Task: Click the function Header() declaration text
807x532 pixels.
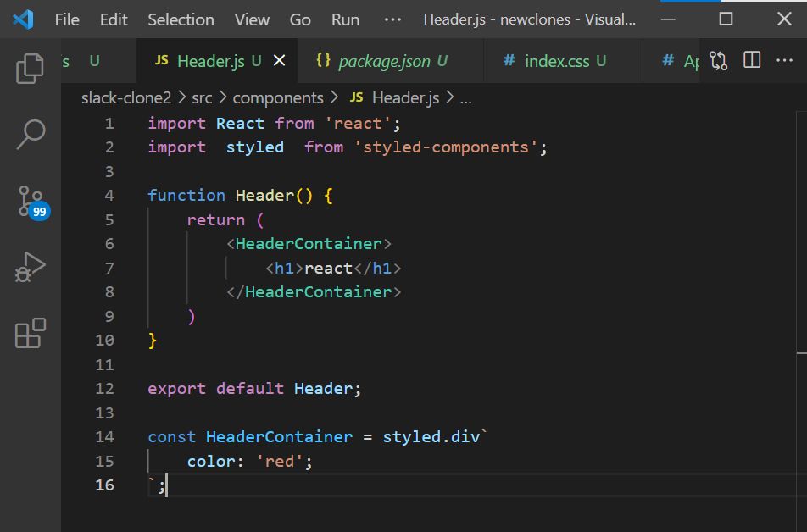Action: pos(230,196)
